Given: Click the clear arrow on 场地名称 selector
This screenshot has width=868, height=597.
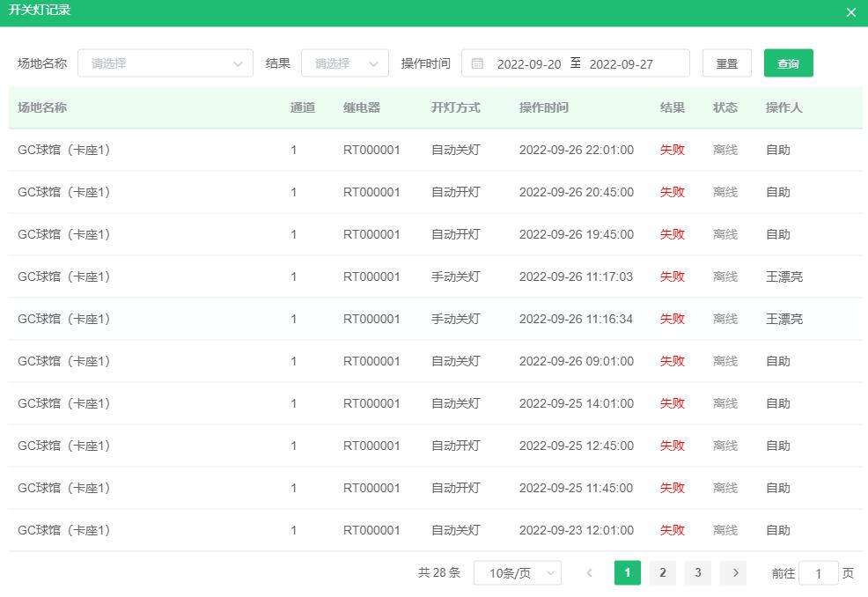Looking at the screenshot, I should click(237, 63).
